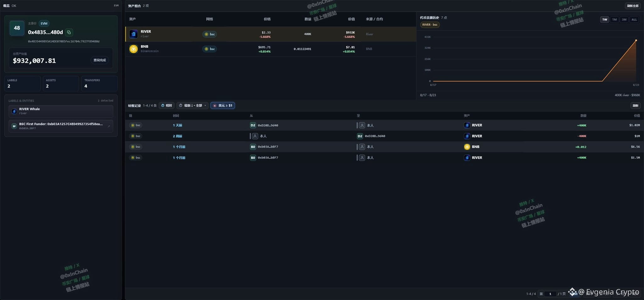Click the bsc chain badge of the 2 周前 transfer
The width and height of the screenshot is (644, 300).
[x=136, y=136]
